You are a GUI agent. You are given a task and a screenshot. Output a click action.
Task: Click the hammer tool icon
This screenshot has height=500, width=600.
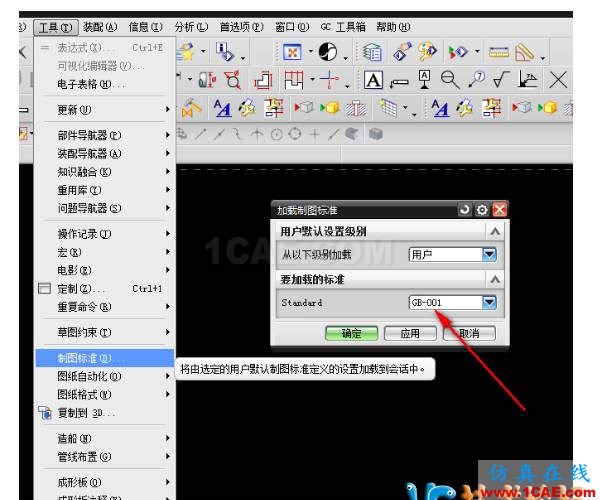(x=191, y=108)
